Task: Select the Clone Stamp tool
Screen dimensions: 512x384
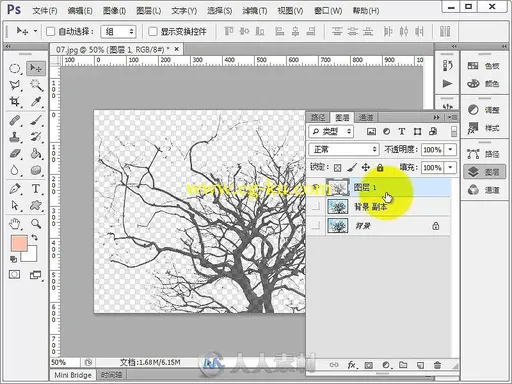Action: click(14, 137)
